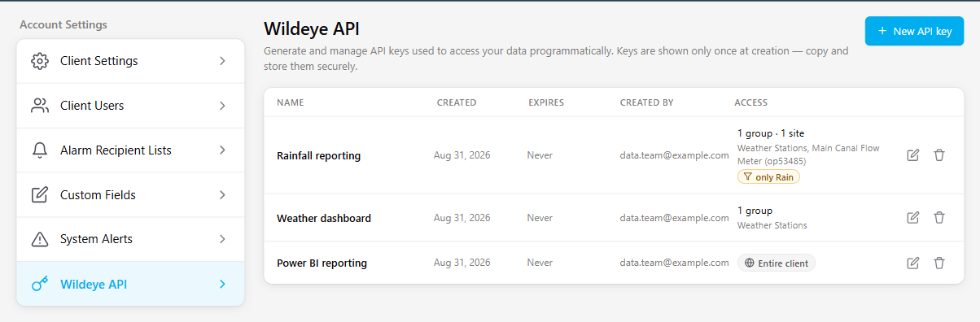This screenshot has width=980, height=322.
Task: Delete the Power BI reporting API key
Action: pyautogui.click(x=939, y=263)
